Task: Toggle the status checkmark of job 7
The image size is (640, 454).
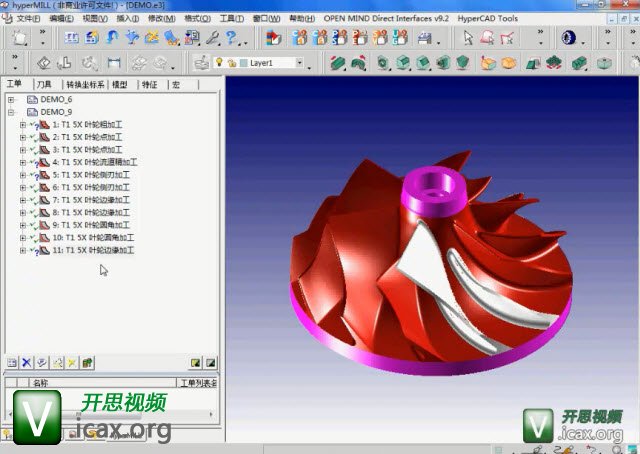Action: [33, 200]
